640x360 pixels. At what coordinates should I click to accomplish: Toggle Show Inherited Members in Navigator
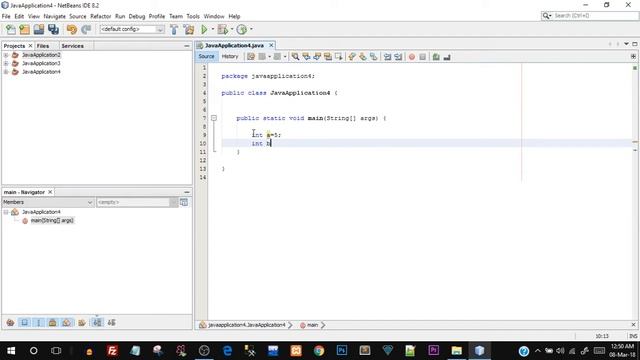click(x=11, y=322)
